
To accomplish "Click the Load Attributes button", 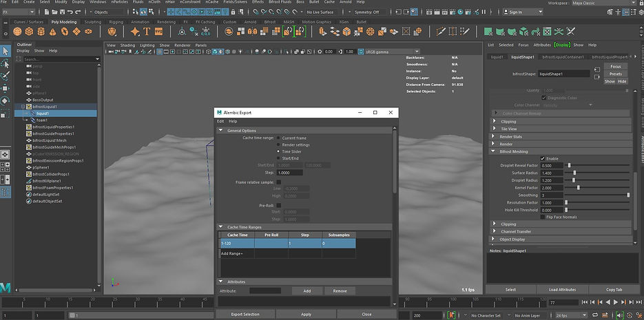I will [x=562, y=290].
